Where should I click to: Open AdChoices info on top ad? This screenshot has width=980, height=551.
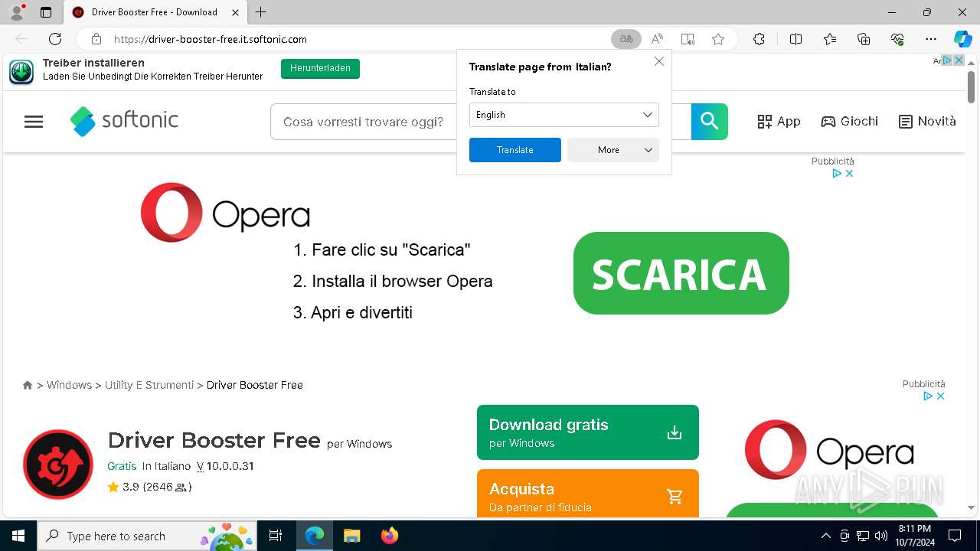946,60
